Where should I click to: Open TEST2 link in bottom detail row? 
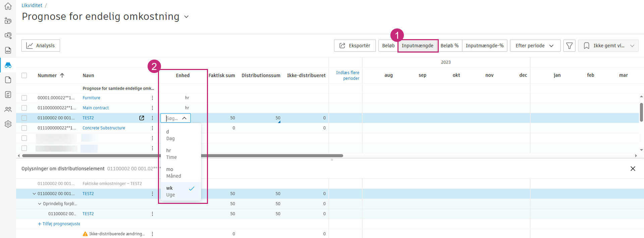point(88,214)
